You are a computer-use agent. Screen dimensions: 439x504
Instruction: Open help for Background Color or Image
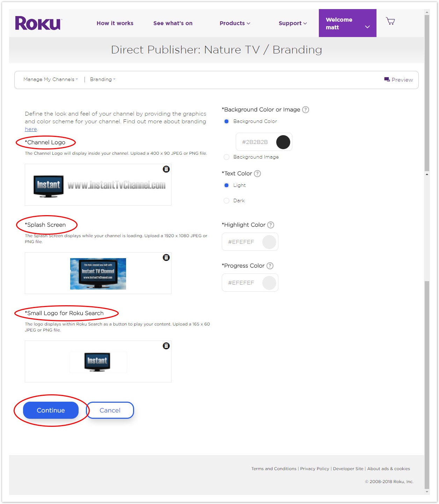click(x=306, y=110)
